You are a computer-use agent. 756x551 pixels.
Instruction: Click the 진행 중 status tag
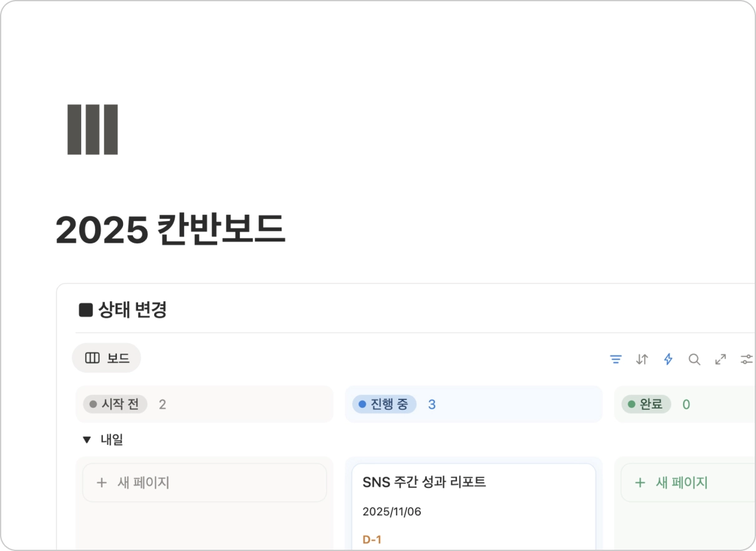[x=384, y=404]
